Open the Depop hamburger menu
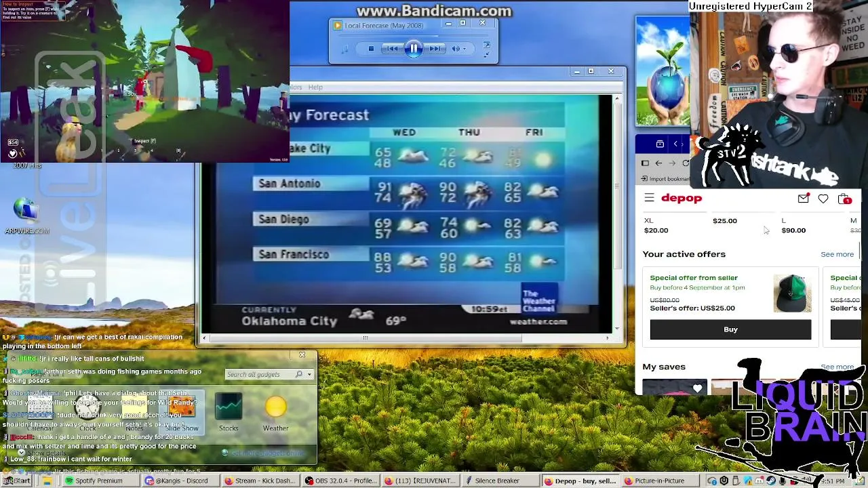 [x=649, y=198]
